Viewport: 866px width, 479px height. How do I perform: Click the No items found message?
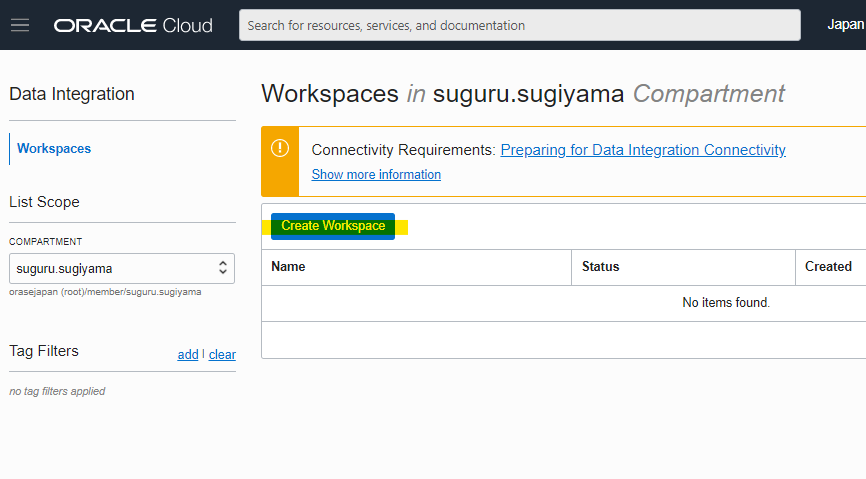click(726, 303)
